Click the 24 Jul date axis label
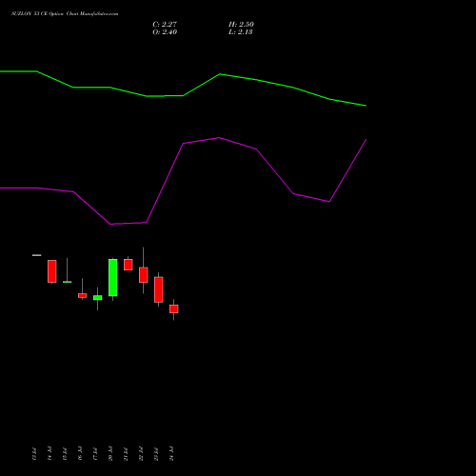 pyautogui.click(x=171, y=453)
